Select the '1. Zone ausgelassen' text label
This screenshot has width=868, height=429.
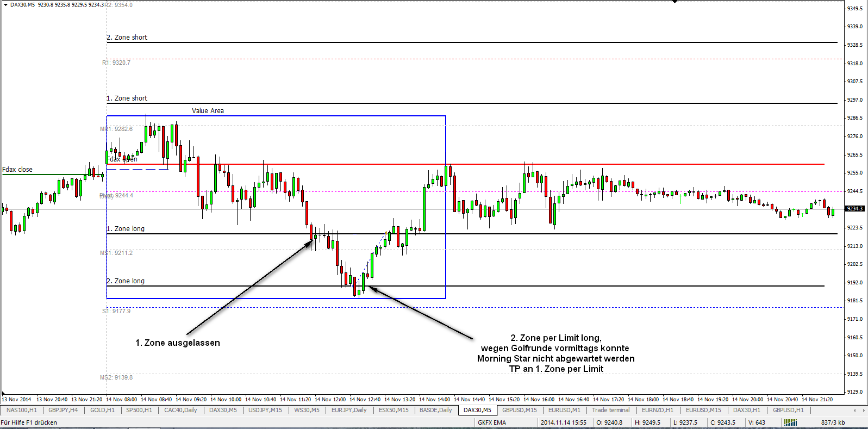(x=178, y=343)
